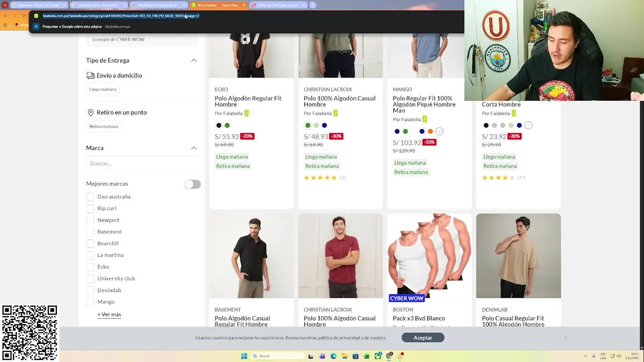Select the Retira mañana pickup filter chip
Viewport: 644px width, 362px height.
[x=104, y=126]
